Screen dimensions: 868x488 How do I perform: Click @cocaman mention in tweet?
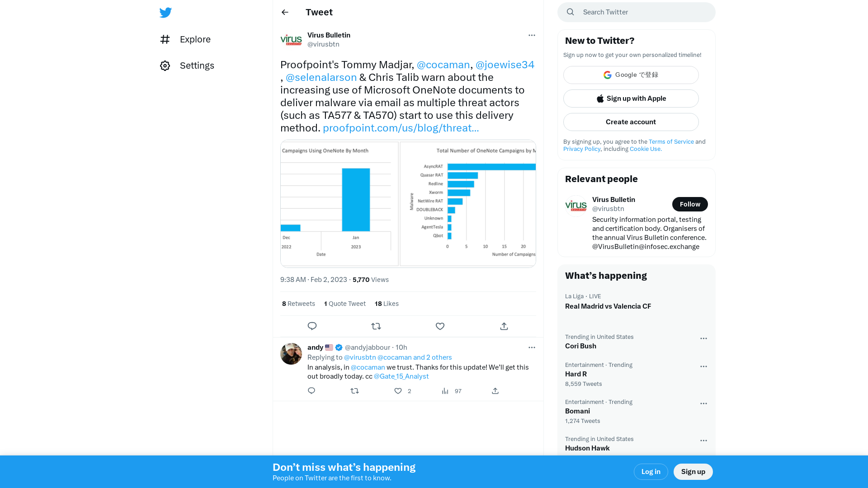click(443, 64)
